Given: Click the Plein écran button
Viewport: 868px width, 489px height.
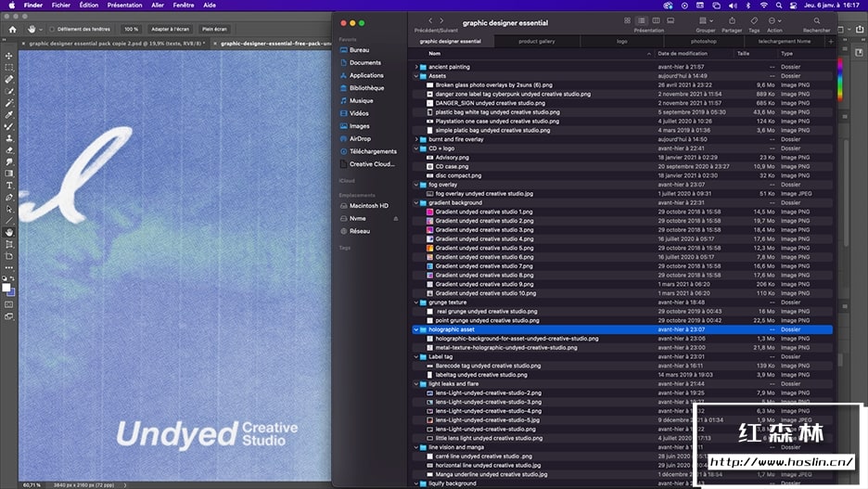Looking at the screenshot, I should tap(214, 29).
